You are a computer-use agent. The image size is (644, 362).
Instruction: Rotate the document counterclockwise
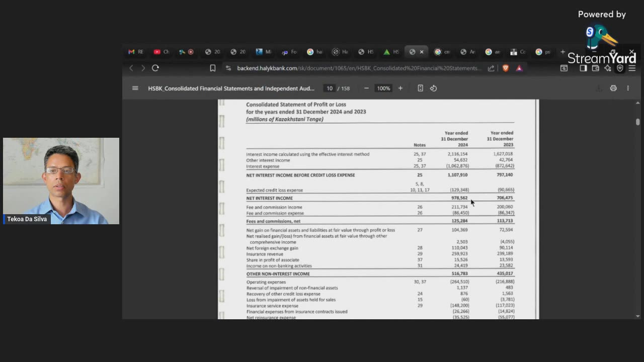coord(433,88)
